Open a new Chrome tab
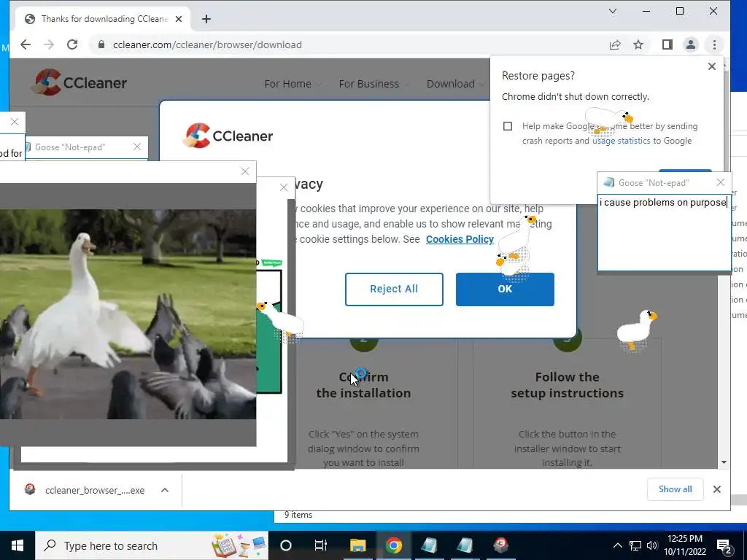This screenshot has height=560, width=747. coord(206,19)
